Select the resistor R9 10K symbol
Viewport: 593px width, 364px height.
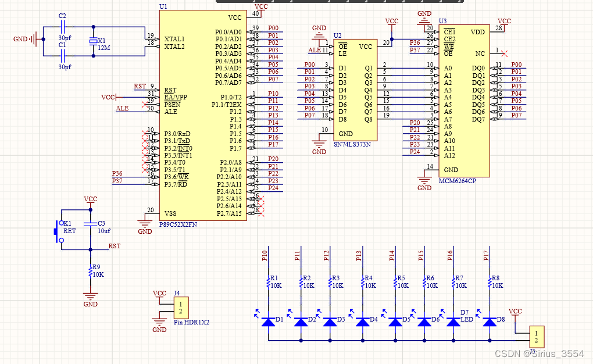coord(88,272)
